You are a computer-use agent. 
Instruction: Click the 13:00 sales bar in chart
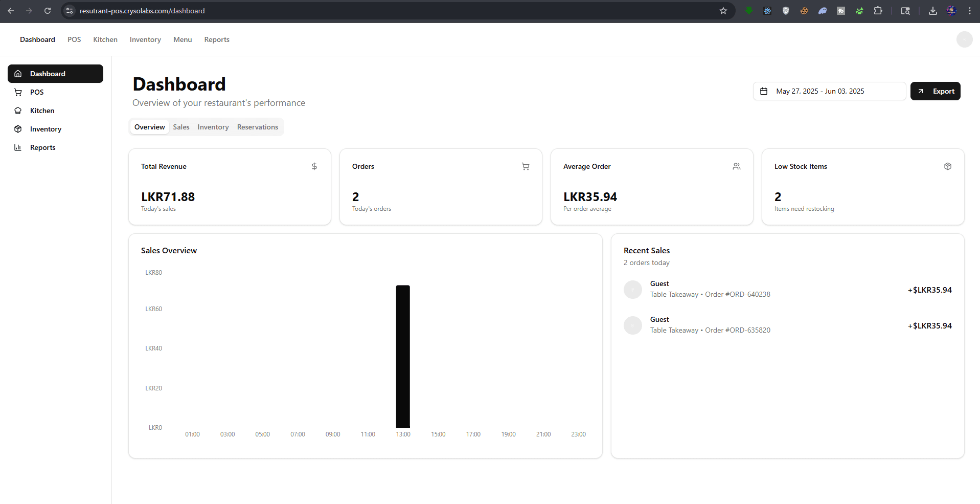(403, 356)
